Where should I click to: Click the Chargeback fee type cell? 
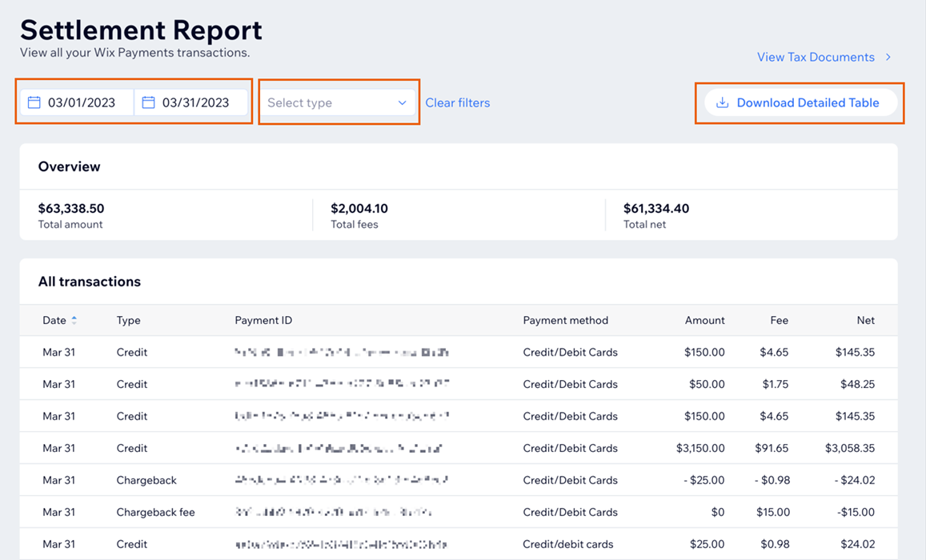pyautogui.click(x=155, y=512)
